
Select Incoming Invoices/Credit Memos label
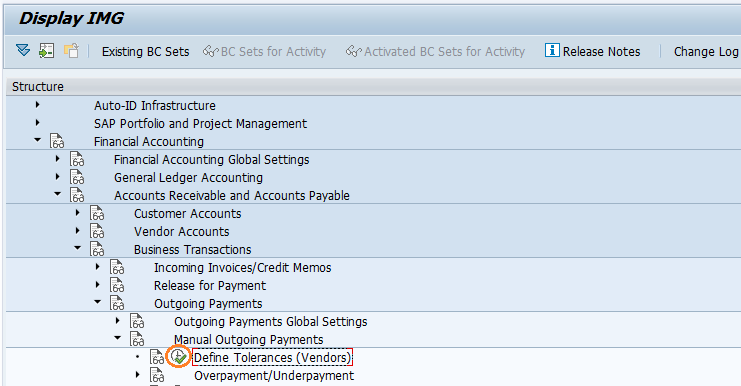tap(242, 268)
